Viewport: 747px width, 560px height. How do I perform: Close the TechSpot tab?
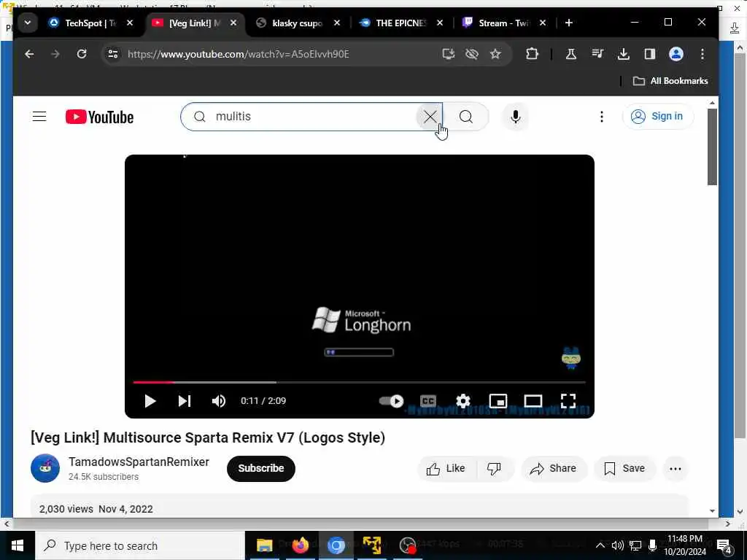click(x=130, y=23)
